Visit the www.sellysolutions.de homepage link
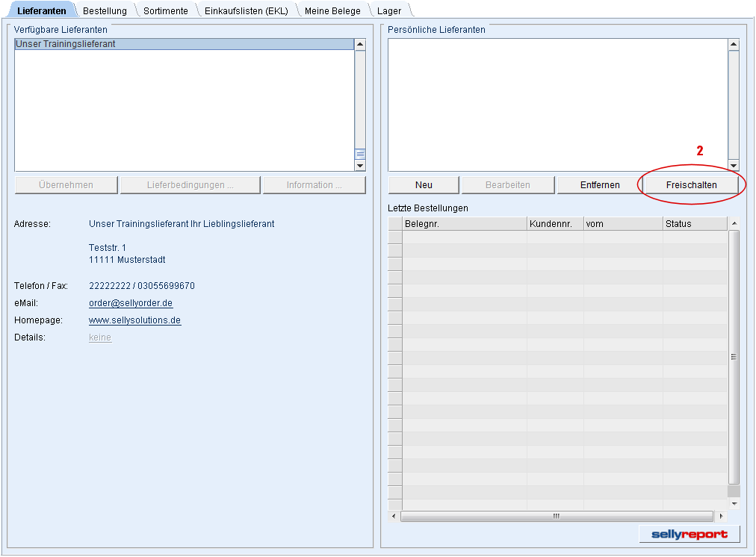Image resolution: width=756 pixels, height=557 pixels. point(134,320)
